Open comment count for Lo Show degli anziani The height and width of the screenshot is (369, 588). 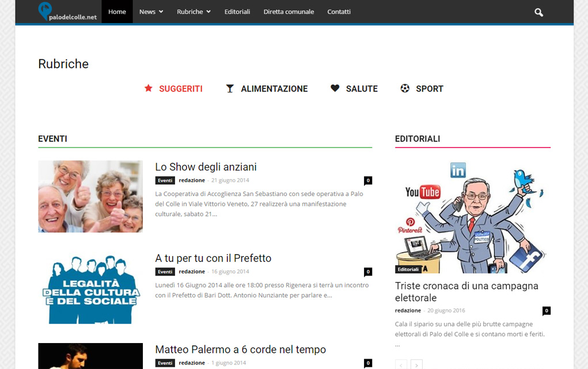click(368, 180)
